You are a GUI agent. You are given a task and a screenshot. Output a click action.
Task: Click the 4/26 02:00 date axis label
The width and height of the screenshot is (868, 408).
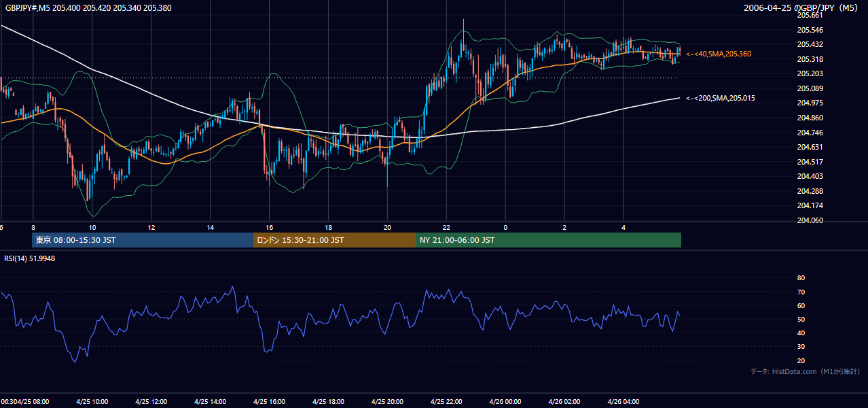tap(564, 401)
